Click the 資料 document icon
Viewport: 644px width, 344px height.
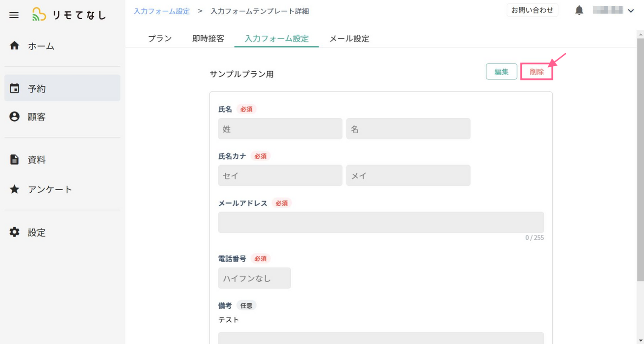pyautogui.click(x=14, y=160)
